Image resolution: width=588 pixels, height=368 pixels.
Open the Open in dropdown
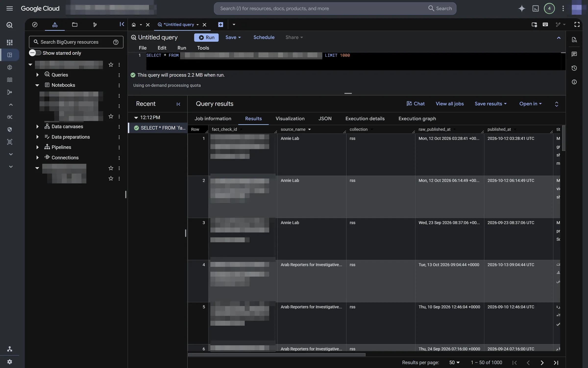[530, 104]
